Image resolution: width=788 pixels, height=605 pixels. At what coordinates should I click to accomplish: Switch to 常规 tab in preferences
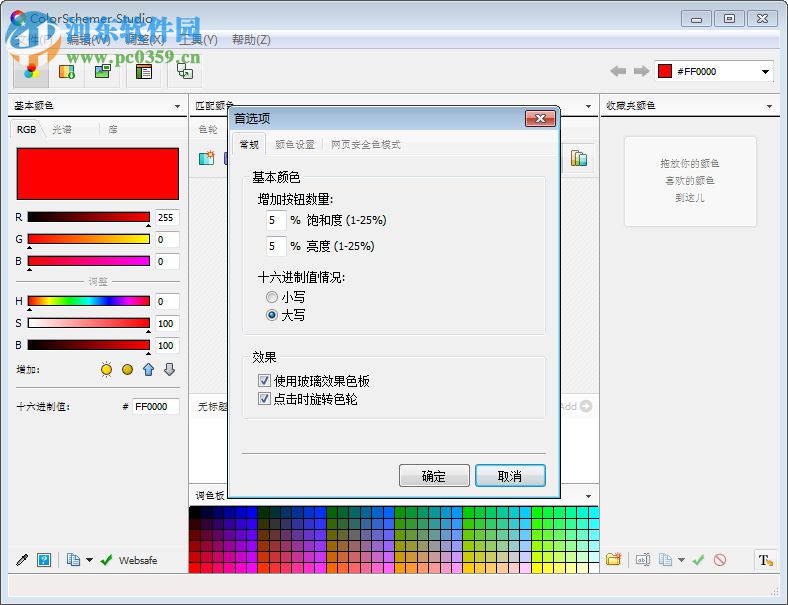(249, 145)
